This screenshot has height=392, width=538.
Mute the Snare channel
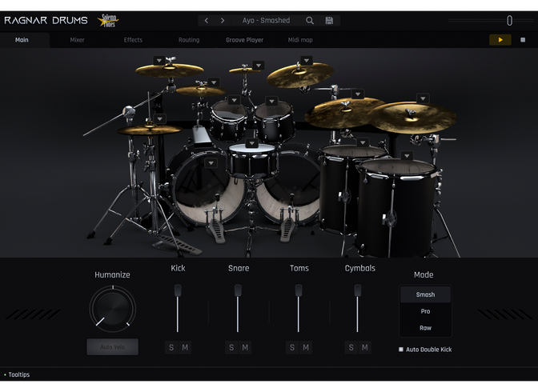click(245, 347)
